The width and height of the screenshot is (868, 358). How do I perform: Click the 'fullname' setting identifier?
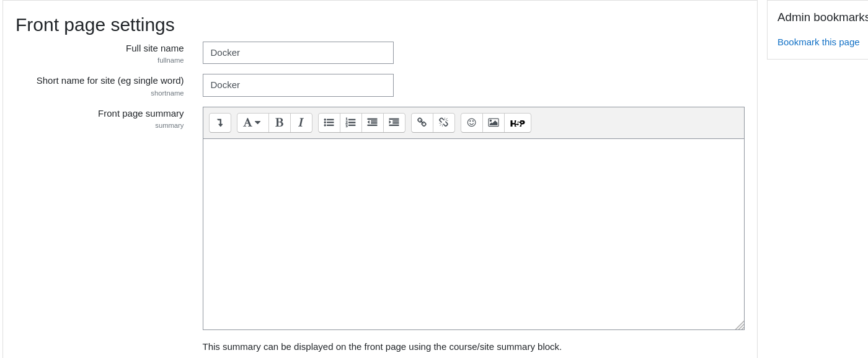tap(170, 60)
